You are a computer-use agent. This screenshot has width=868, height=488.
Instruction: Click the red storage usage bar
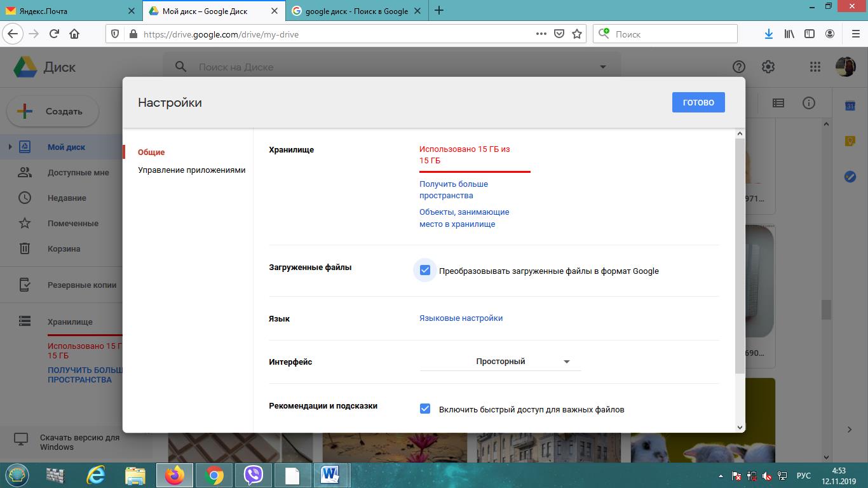point(475,172)
